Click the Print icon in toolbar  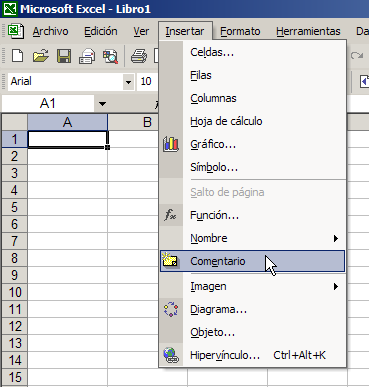pos(139,56)
